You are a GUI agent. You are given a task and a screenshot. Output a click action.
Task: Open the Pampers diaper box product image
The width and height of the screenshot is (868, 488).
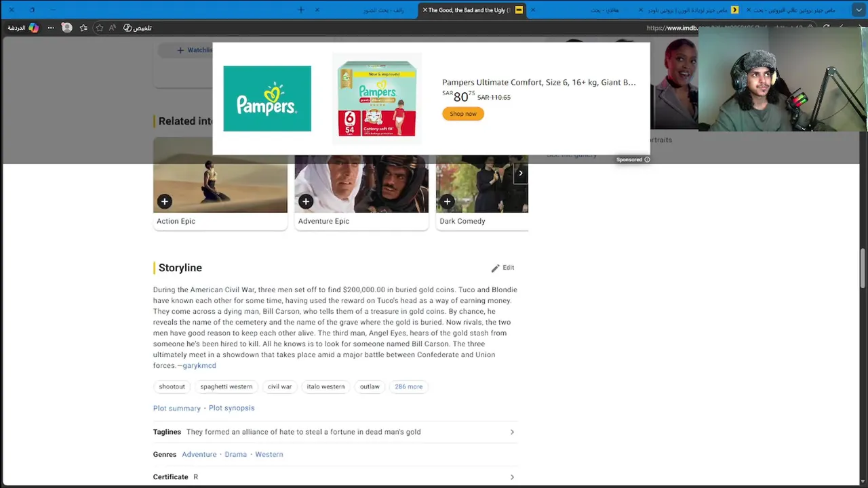click(x=377, y=98)
